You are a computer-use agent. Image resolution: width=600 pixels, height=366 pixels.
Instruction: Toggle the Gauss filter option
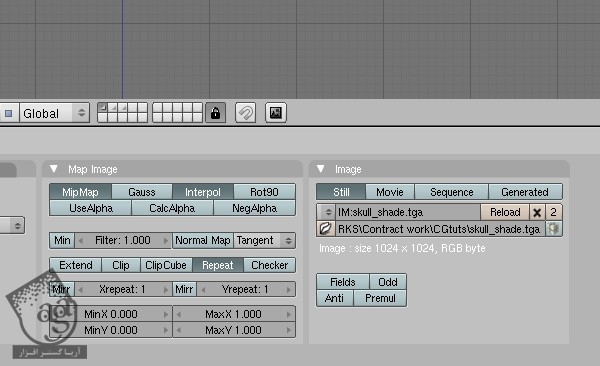coord(142,192)
